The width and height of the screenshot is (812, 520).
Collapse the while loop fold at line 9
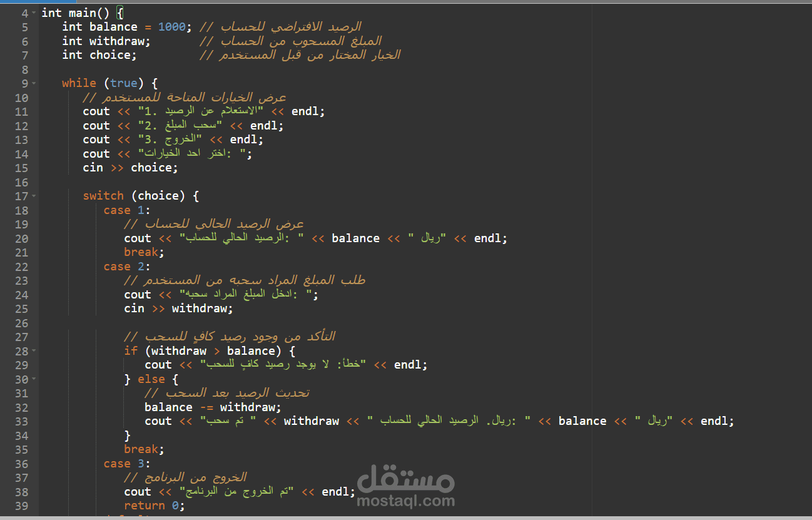click(x=34, y=83)
